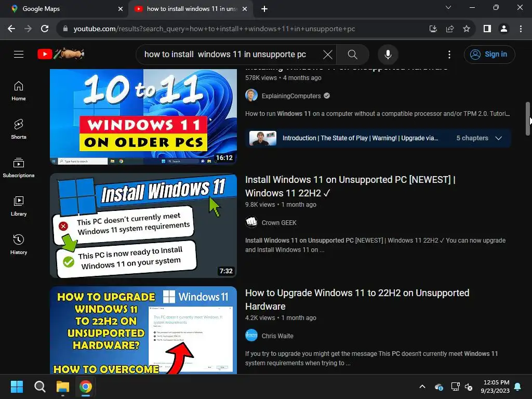Click the network tray icon
The height and width of the screenshot is (399, 532).
coord(455,387)
